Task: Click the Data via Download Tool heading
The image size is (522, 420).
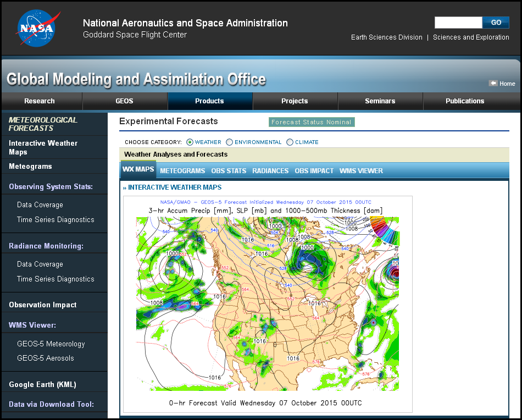Action: coord(51,404)
